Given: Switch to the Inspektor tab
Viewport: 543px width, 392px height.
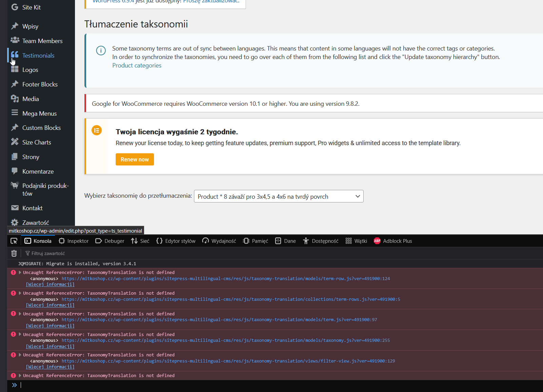Looking at the screenshot, I should pos(74,241).
